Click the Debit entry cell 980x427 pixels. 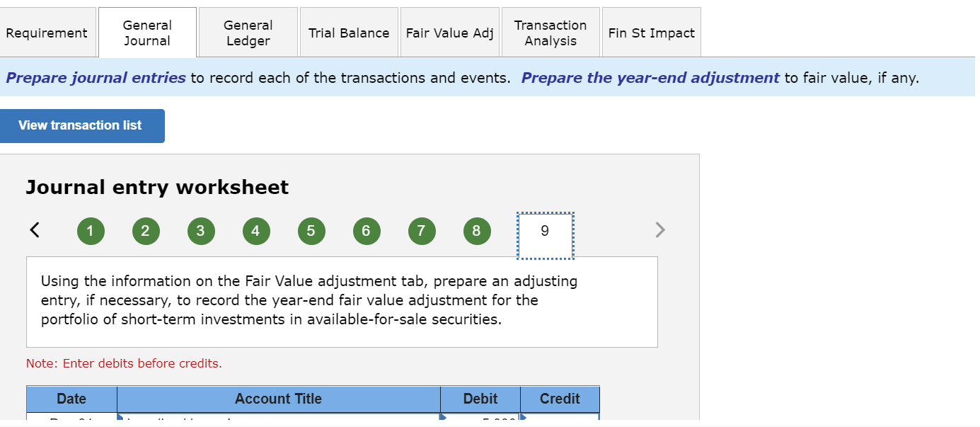(x=480, y=399)
